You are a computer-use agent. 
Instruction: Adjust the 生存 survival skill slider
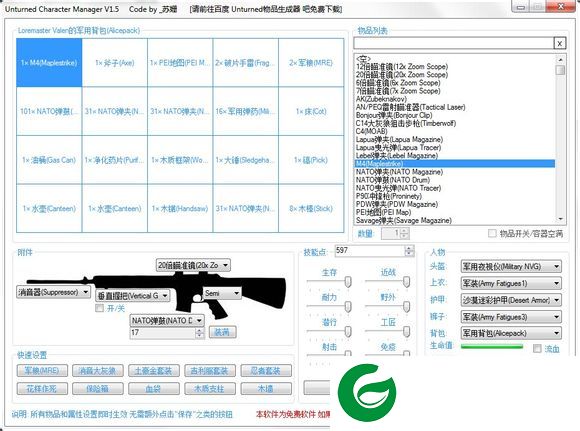(348, 282)
